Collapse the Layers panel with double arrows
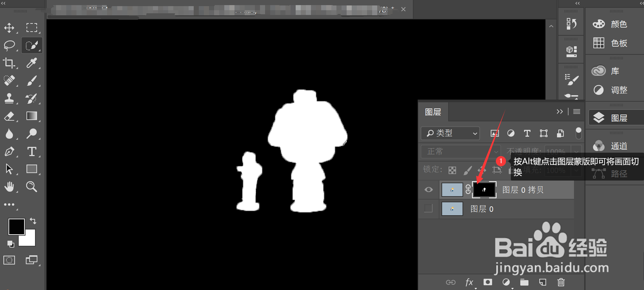The height and width of the screenshot is (290, 644). click(560, 112)
